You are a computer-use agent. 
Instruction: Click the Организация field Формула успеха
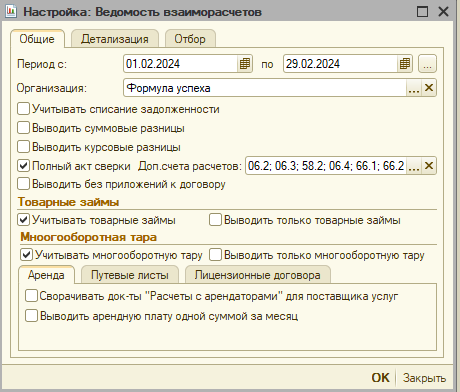pos(265,88)
